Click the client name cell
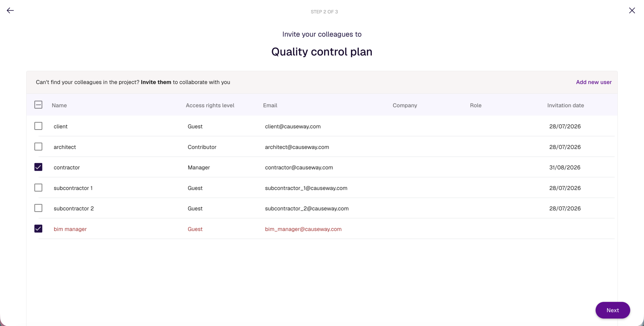The height and width of the screenshot is (326, 644). 60,126
